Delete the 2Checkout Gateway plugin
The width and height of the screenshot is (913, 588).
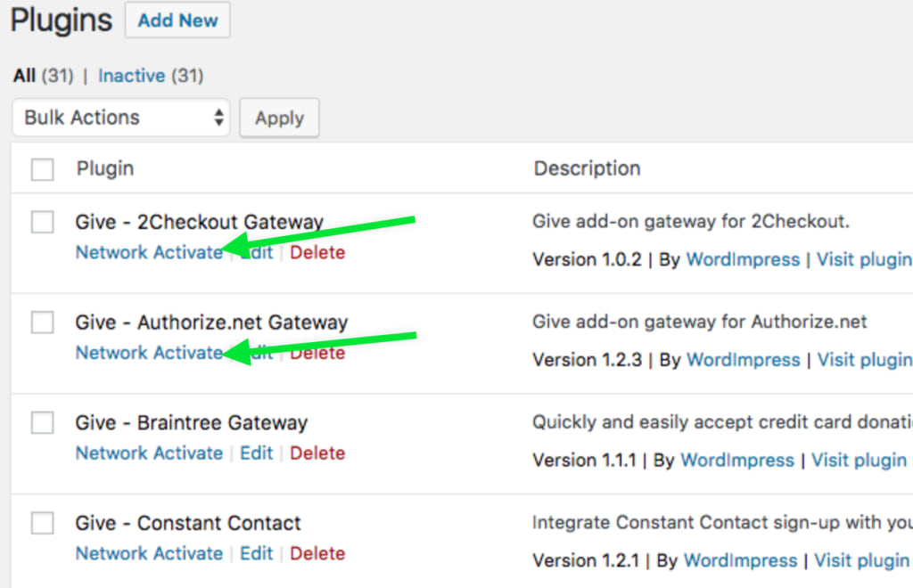[317, 252]
